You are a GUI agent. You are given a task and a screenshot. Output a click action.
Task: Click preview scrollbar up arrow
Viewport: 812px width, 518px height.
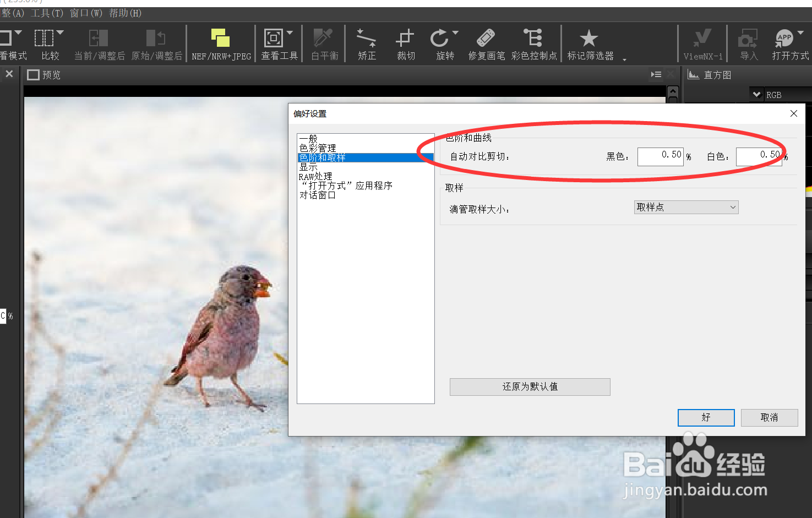pyautogui.click(x=672, y=92)
